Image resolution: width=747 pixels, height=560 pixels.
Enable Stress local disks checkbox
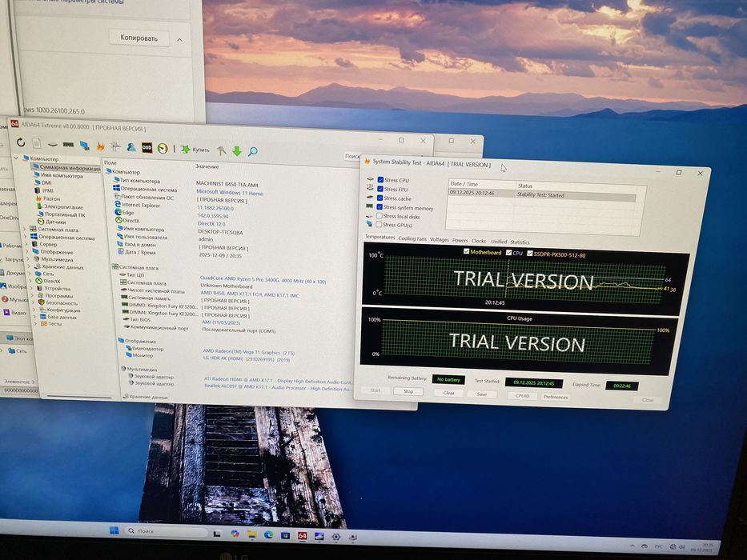[380, 216]
